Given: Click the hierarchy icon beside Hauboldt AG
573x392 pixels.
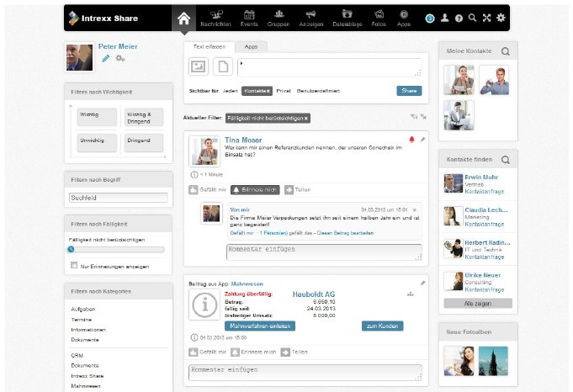Looking at the screenshot, I should tap(411, 294).
